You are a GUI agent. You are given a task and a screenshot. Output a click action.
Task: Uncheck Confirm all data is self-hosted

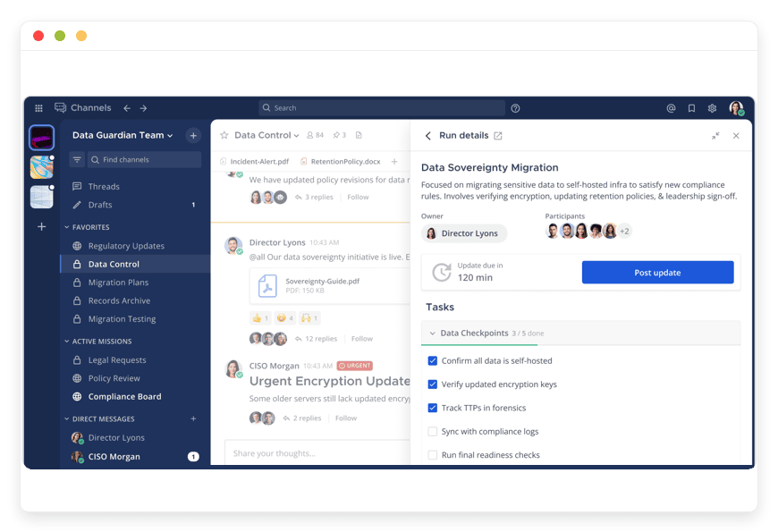coord(433,361)
